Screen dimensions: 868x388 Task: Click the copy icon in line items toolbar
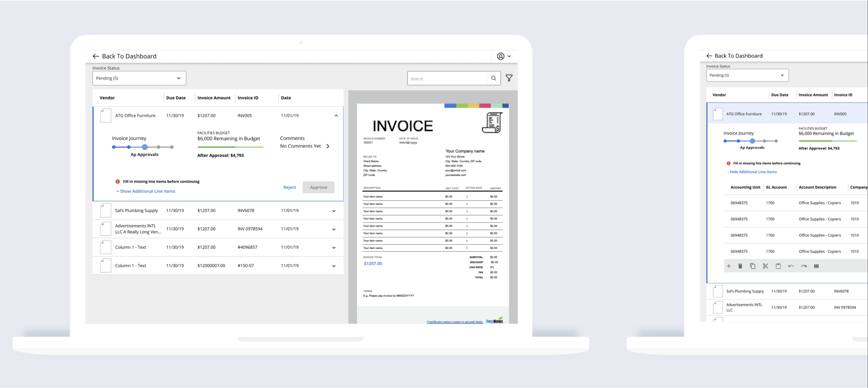pos(752,266)
